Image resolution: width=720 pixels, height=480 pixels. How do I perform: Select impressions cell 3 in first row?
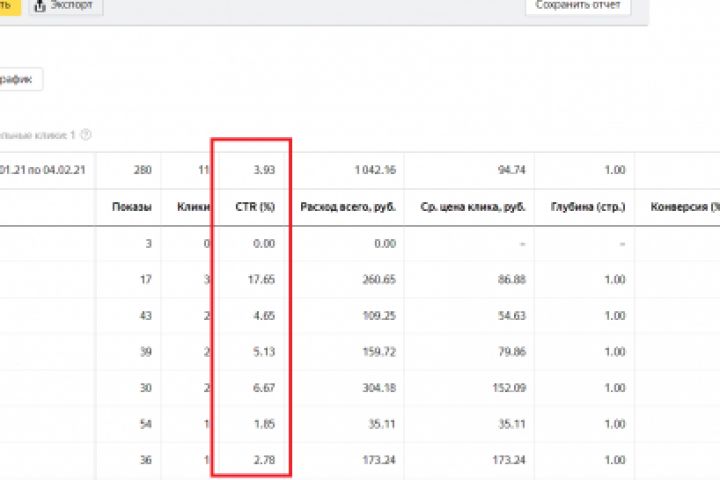[148, 243]
